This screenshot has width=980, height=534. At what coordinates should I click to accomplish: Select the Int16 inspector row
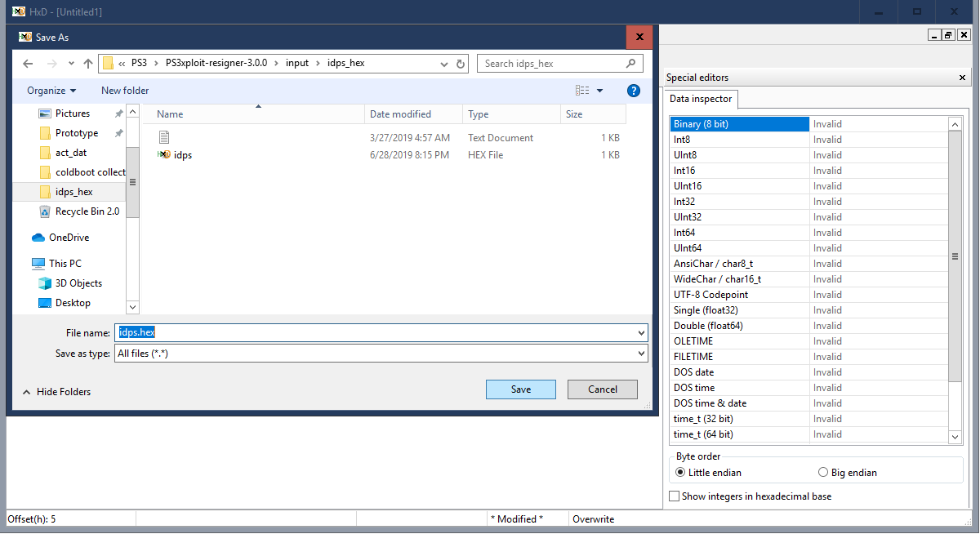coord(808,171)
